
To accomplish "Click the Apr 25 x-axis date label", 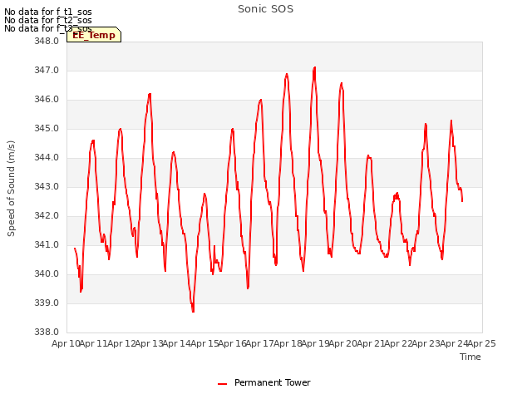I will point(482,343).
